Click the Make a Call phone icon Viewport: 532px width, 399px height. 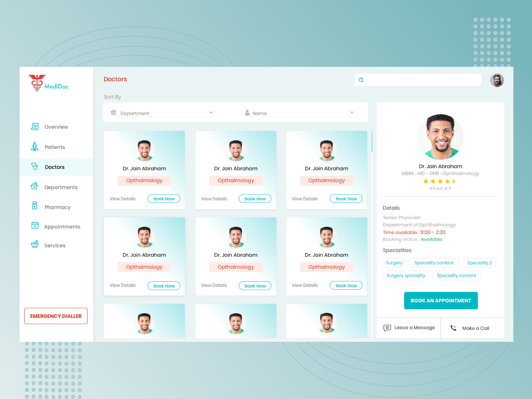453,328
